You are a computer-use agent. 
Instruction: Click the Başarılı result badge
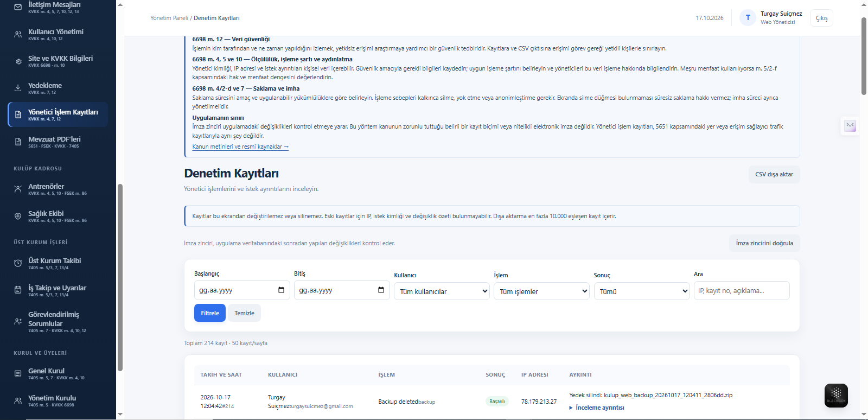(497, 402)
